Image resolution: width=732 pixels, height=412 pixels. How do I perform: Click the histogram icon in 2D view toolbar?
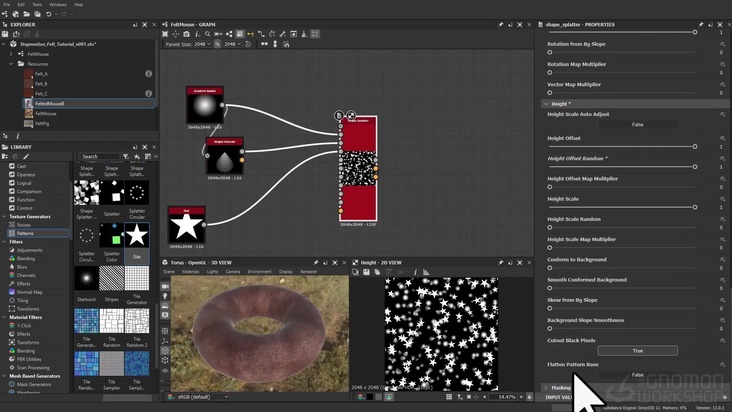coord(426,272)
